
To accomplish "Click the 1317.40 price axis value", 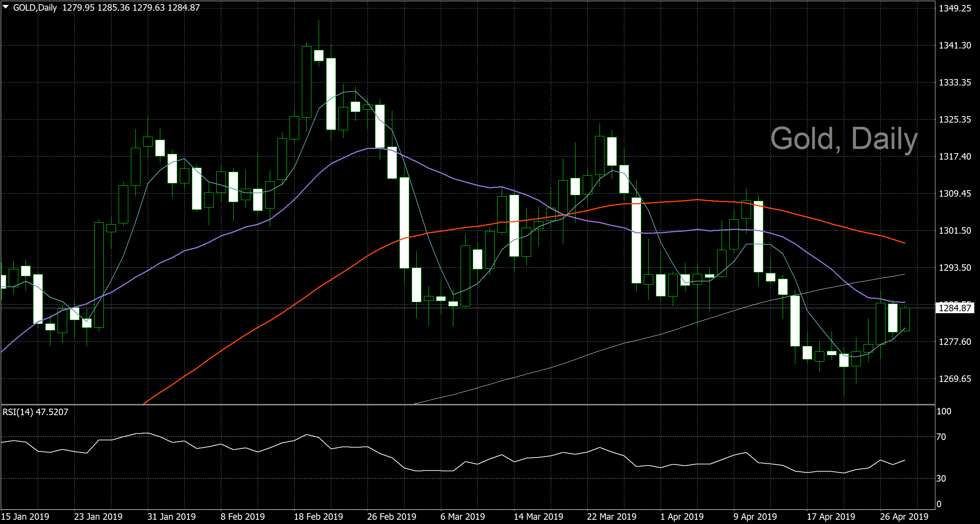I will (955, 157).
